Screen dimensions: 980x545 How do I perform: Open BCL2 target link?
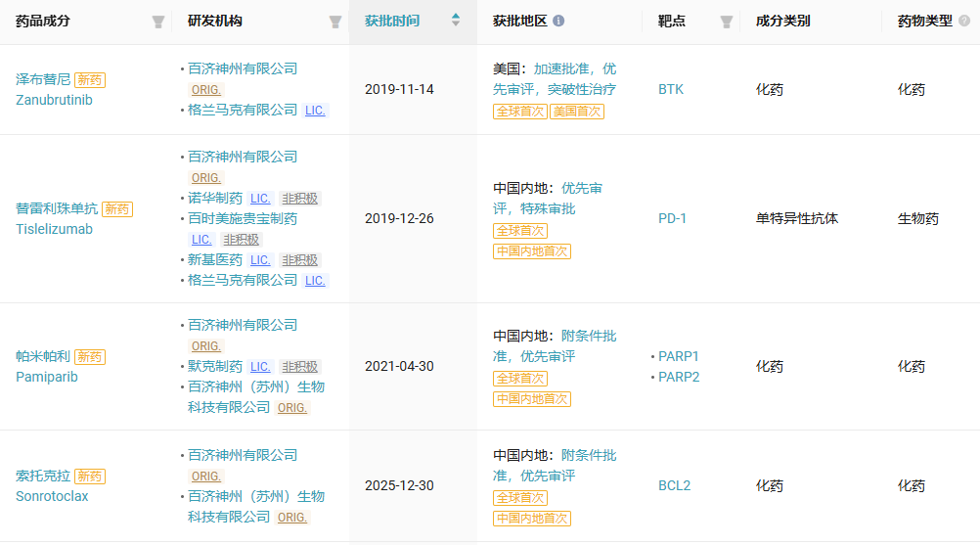pyautogui.click(x=675, y=485)
